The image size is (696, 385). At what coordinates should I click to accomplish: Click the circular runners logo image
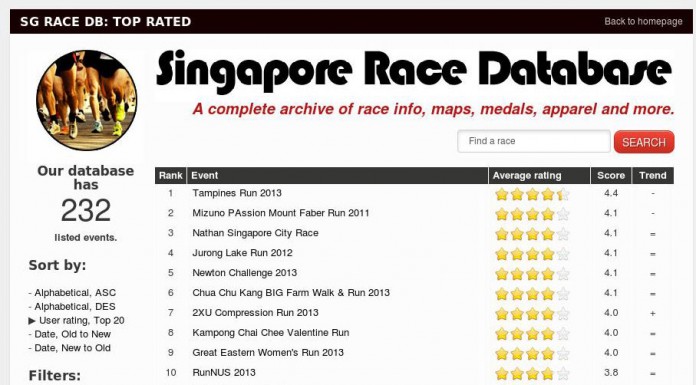[x=87, y=100]
